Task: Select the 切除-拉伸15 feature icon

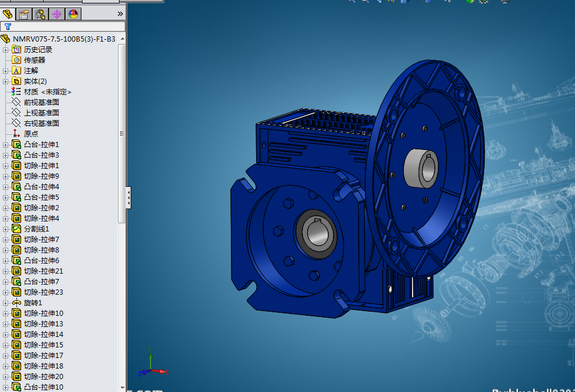Action: coord(16,345)
